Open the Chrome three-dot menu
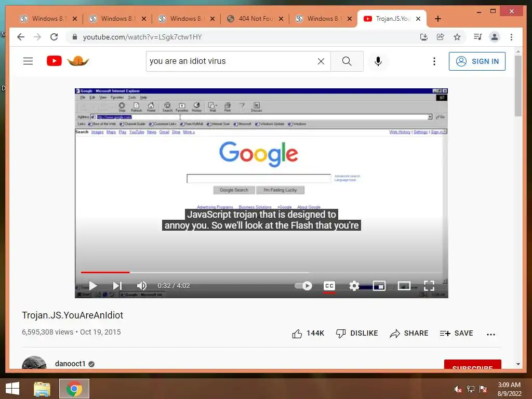This screenshot has height=399, width=532. coord(511,37)
